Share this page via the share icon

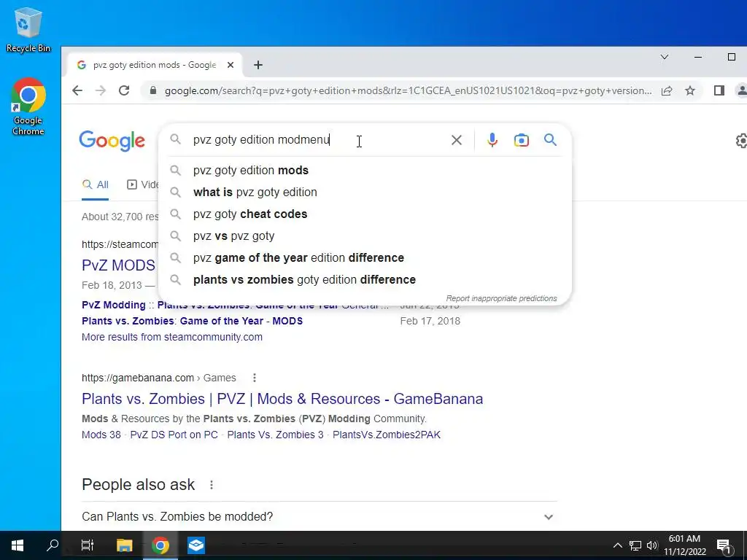(667, 90)
